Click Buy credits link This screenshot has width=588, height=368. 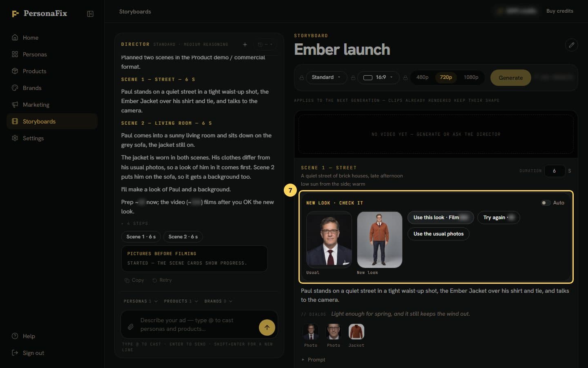point(560,11)
